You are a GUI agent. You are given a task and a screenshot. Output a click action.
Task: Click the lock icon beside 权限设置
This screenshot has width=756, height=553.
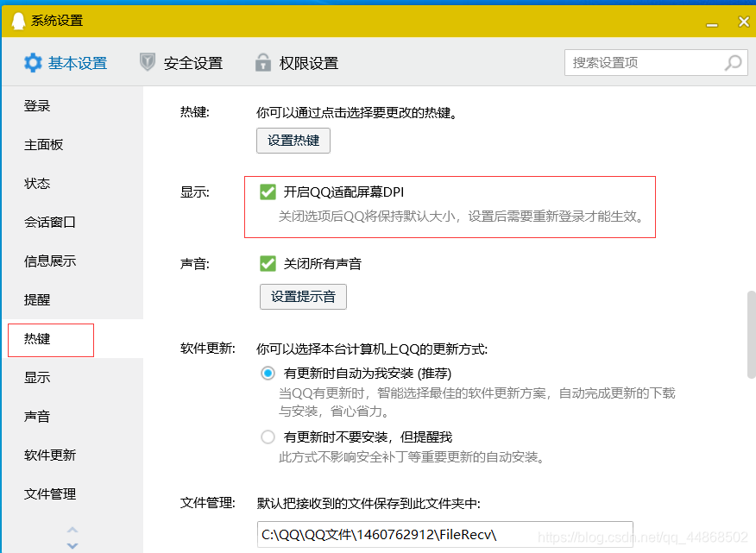coord(262,63)
